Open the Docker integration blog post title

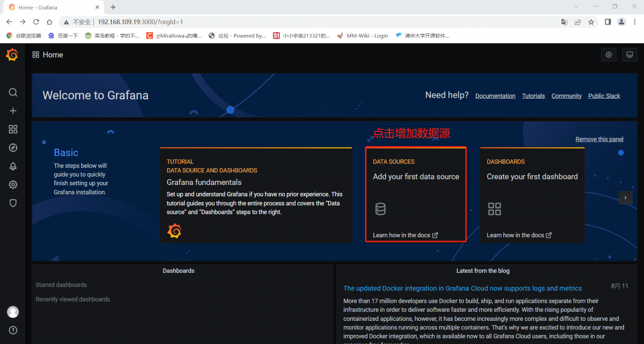pyautogui.click(x=462, y=288)
